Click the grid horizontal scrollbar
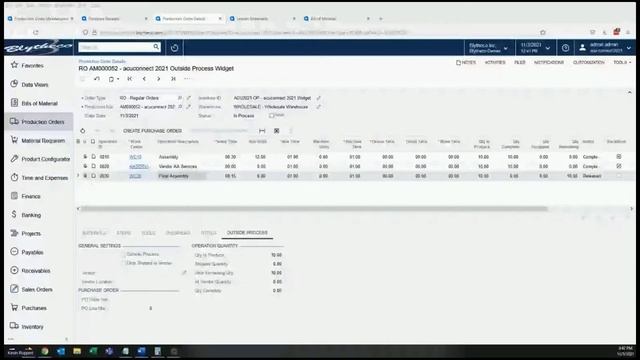Screen dimensions: 640x360 click(x=314, y=209)
